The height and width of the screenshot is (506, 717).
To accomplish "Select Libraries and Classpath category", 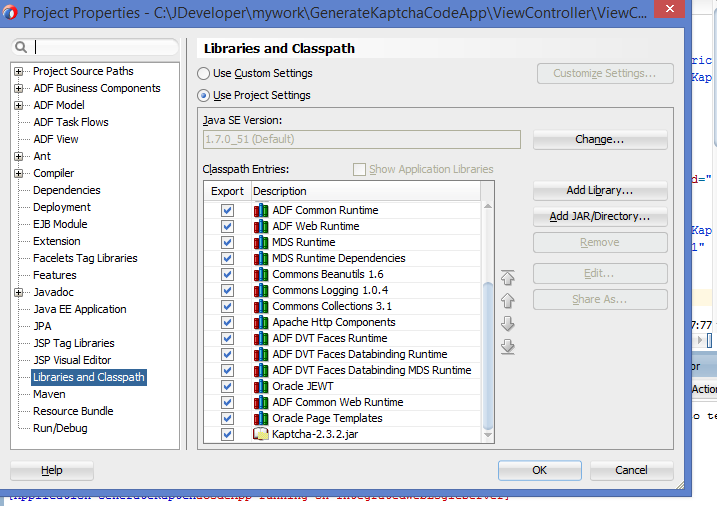I will point(89,377).
